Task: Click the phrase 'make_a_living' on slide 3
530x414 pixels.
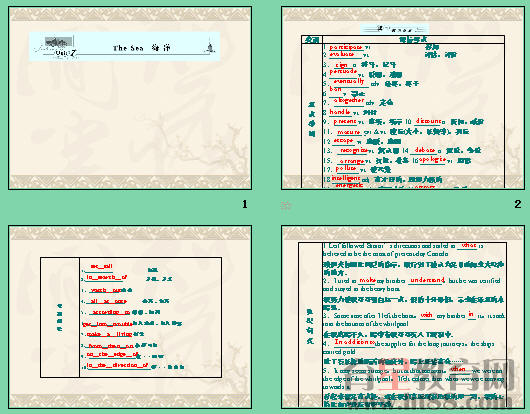Action: [x=109, y=334]
